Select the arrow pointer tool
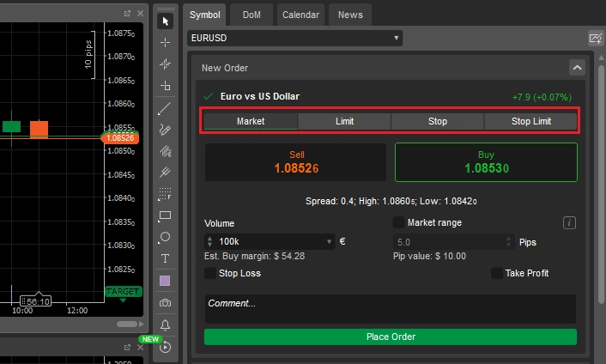Screen dimensions: 606x364 [165, 21]
